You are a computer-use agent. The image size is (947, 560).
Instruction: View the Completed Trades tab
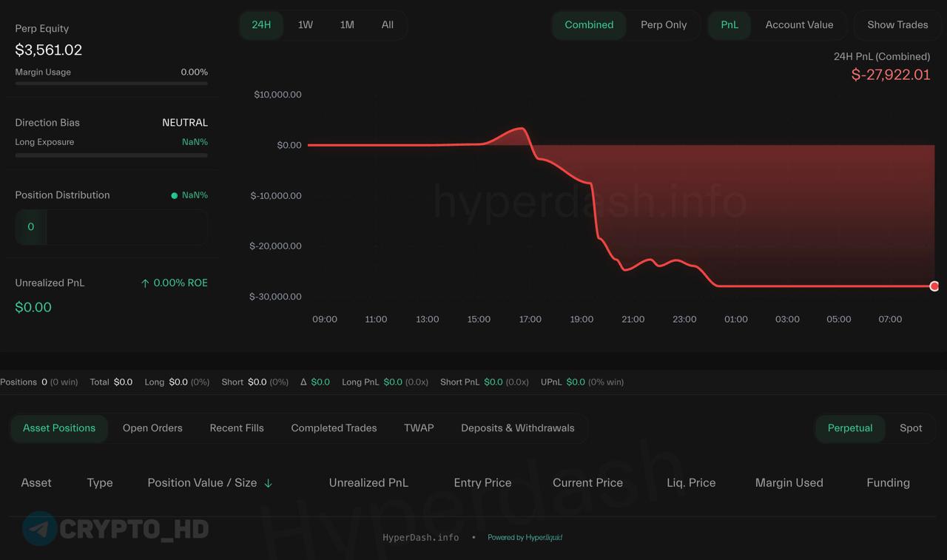(334, 428)
